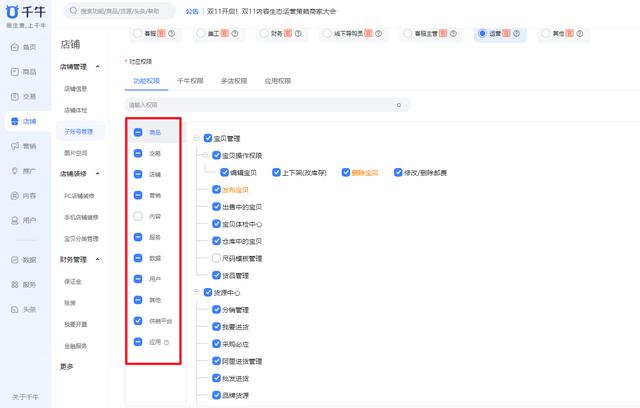Open 我要开票 under 财务管理
Image resolution: width=640 pixels, height=408 pixels.
pos(76,324)
